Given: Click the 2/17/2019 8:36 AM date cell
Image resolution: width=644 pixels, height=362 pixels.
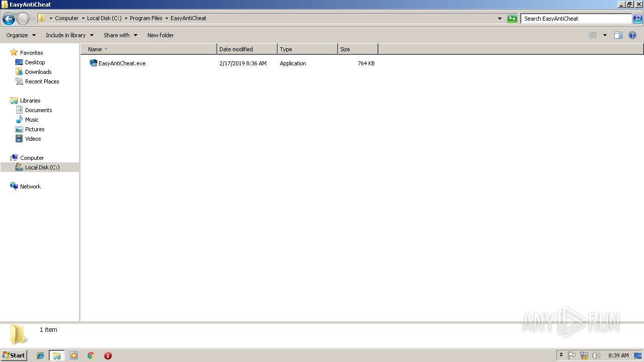Looking at the screenshot, I should [x=243, y=63].
